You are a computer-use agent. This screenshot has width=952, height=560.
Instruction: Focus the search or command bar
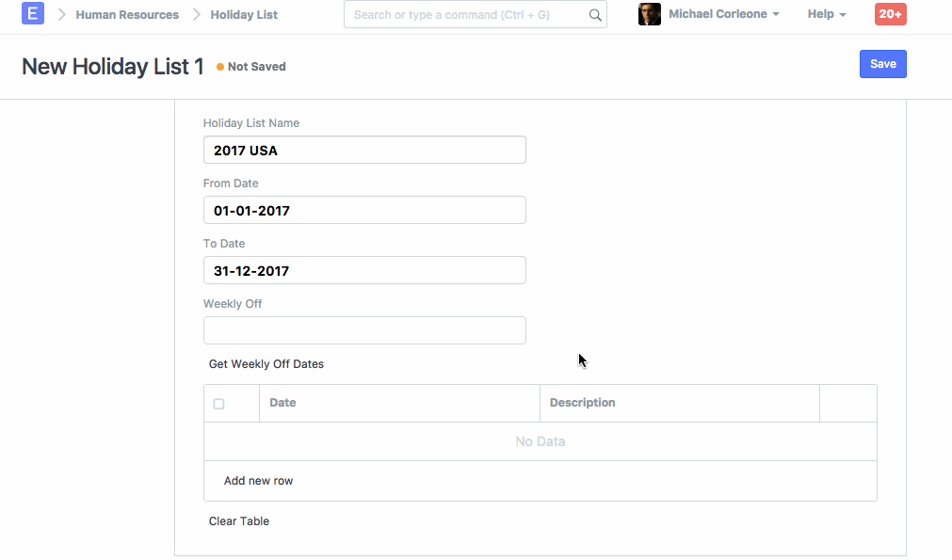466,15
